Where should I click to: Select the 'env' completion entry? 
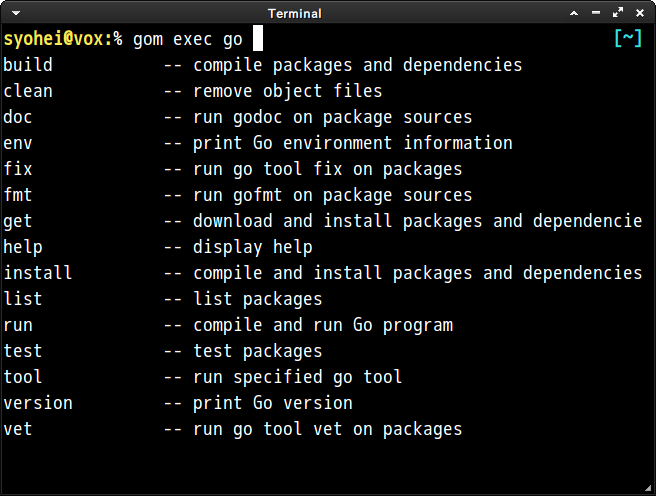[x=18, y=143]
